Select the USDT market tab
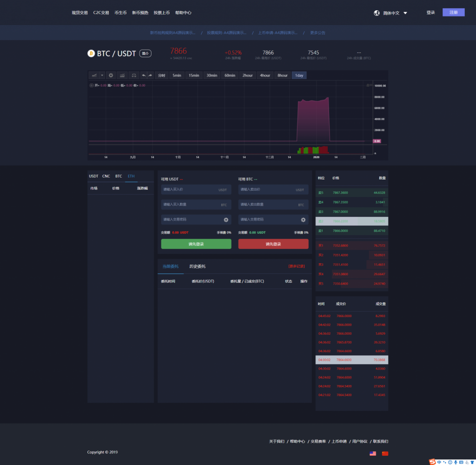Screen dimensions: 476x465 coord(93,176)
